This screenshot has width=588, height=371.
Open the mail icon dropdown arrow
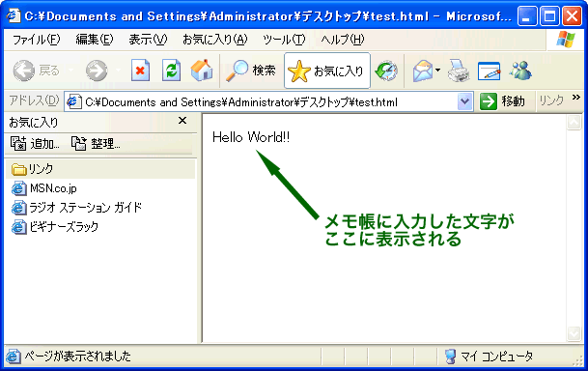438,71
